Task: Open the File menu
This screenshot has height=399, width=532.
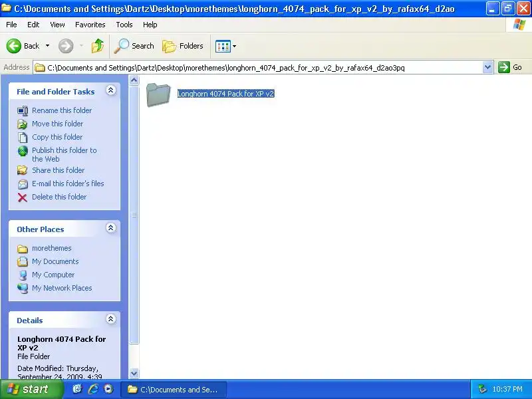Action: click(x=11, y=25)
